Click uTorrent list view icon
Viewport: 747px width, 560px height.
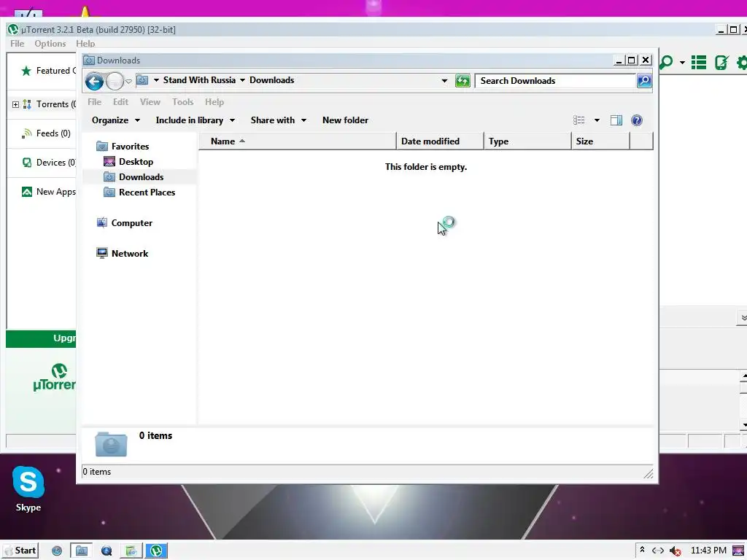(699, 63)
